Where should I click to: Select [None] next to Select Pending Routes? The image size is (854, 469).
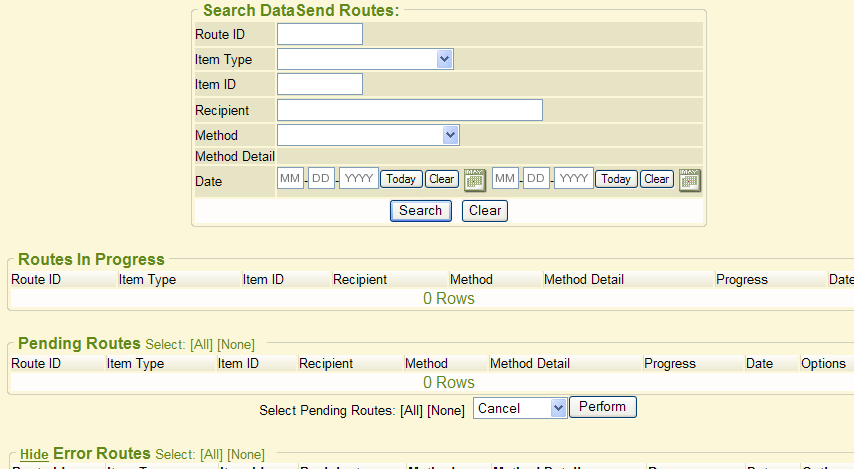pos(445,410)
